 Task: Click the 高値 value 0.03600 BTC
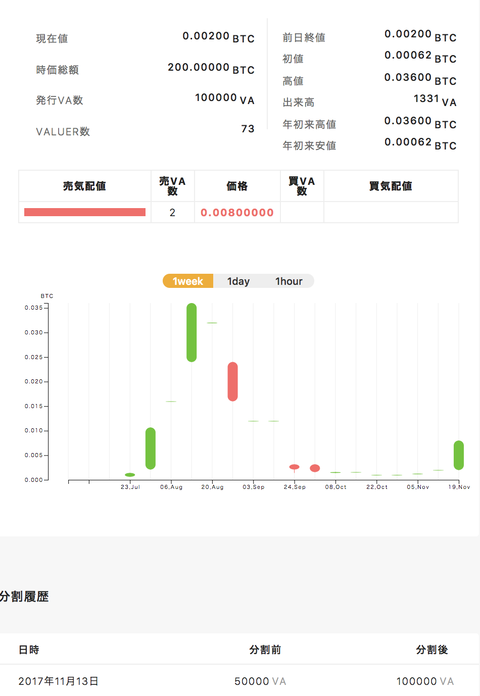tap(420, 79)
